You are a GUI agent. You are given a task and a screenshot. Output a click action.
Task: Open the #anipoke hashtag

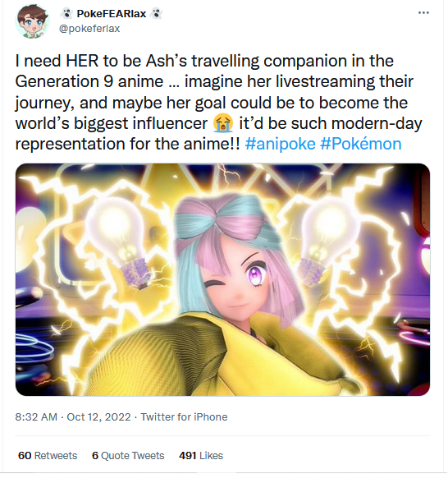click(280, 144)
